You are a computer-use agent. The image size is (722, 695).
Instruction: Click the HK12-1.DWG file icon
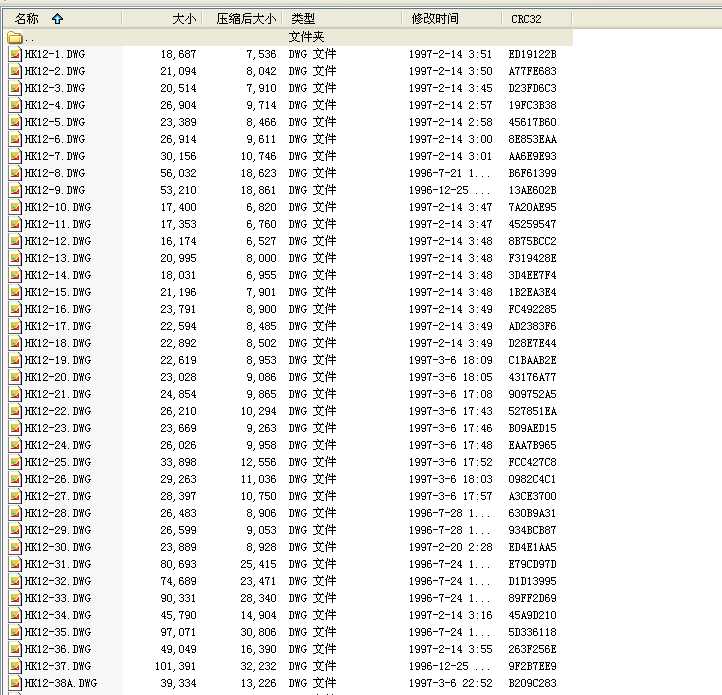[x=15, y=54]
